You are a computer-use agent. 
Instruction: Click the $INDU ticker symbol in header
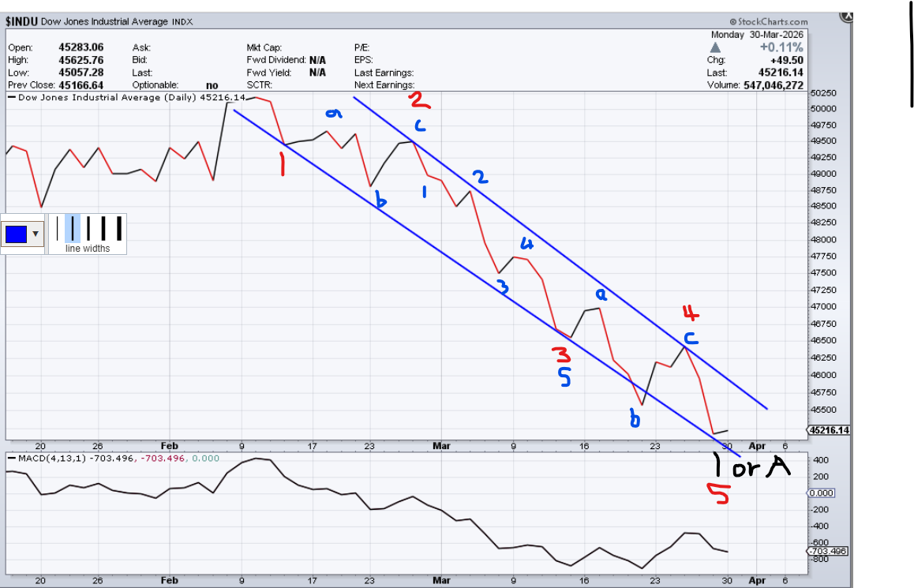(x=21, y=21)
